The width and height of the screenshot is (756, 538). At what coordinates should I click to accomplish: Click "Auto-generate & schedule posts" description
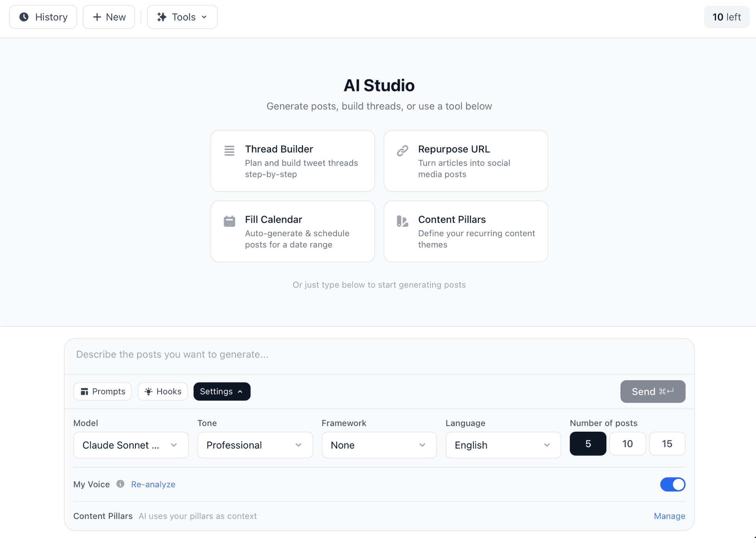click(x=297, y=239)
